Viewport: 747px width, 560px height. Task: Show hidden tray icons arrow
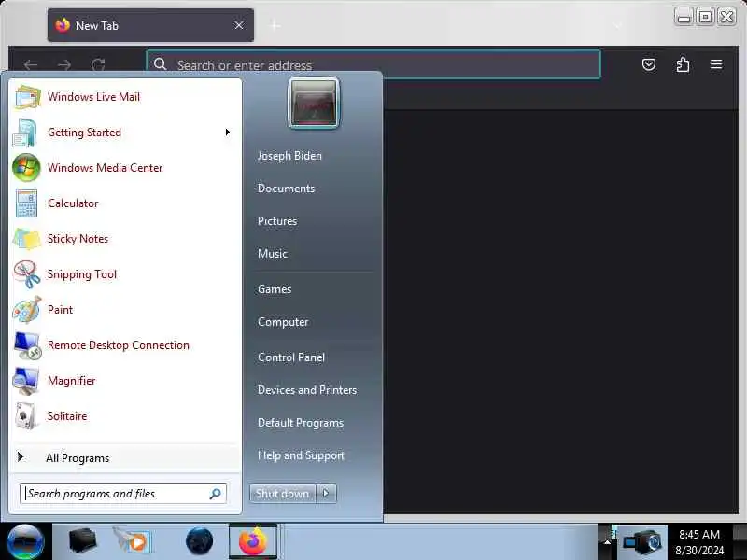(607, 542)
